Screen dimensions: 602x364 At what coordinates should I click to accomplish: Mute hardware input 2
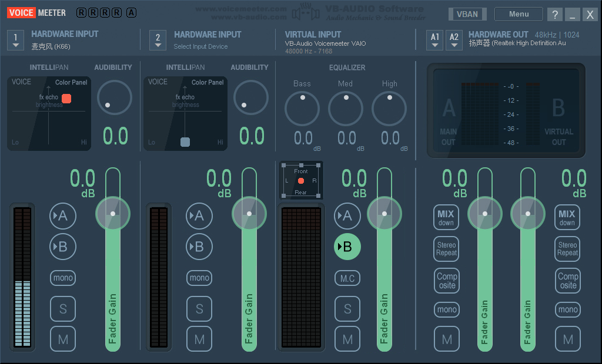click(199, 339)
